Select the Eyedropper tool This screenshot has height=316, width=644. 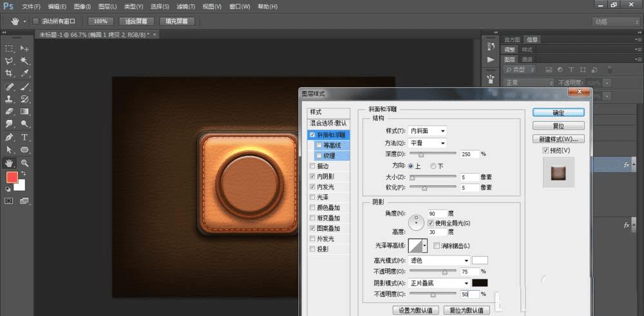[24, 74]
